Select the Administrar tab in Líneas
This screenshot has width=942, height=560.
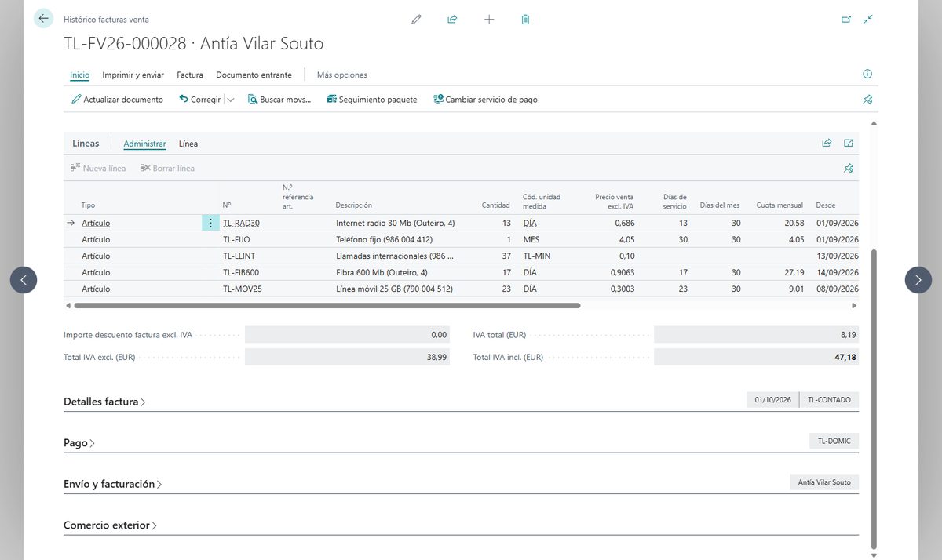click(x=144, y=144)
